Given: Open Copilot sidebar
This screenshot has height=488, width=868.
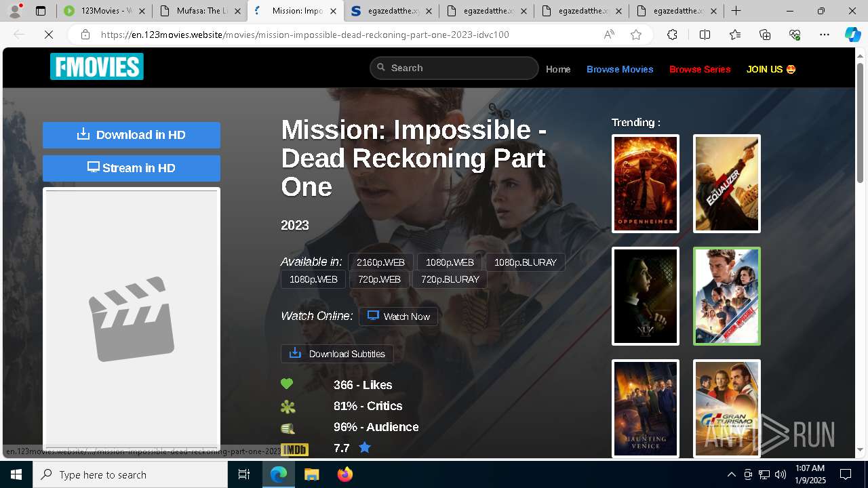Looking at the screenshot, I should [x=852, y=35].
